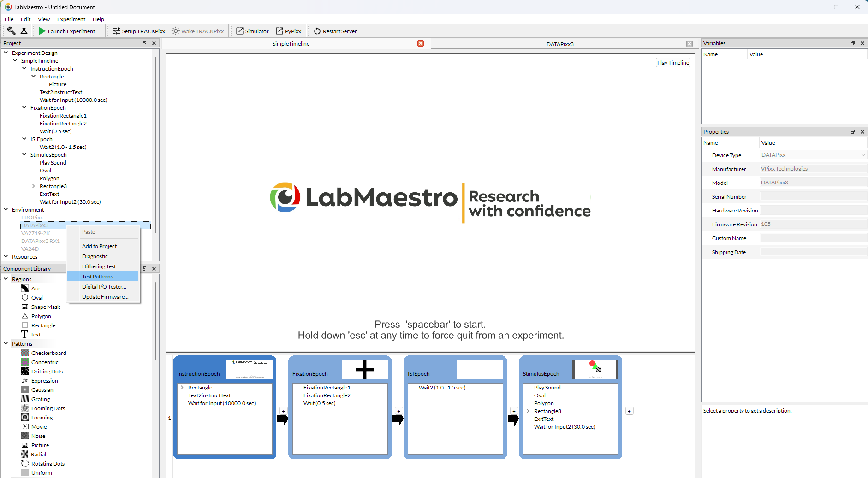Image resolution: width=868 pixels, height=478 pixels.
Task: Collapse the StimulusEpoch tree node
Action: [24, 155]
